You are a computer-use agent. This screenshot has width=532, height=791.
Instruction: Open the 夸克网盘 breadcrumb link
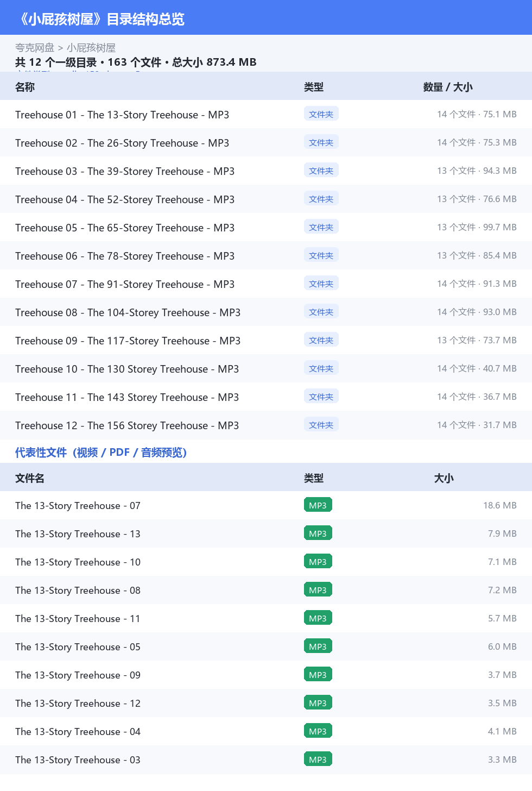click(x=35, y=48)
